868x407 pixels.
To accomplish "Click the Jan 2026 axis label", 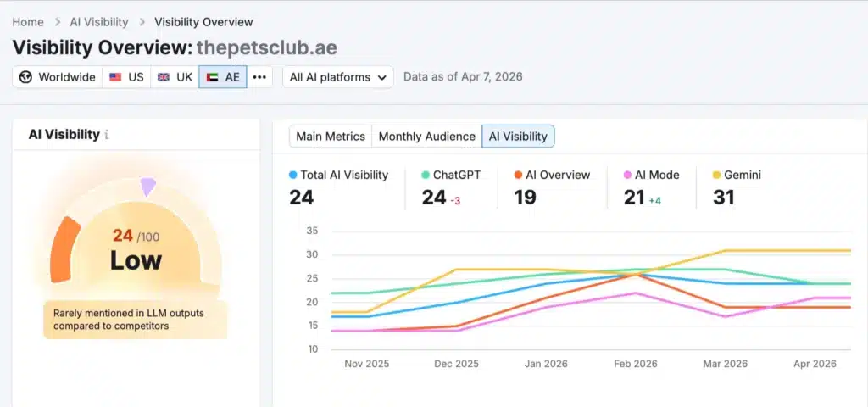I will [546, 364].
